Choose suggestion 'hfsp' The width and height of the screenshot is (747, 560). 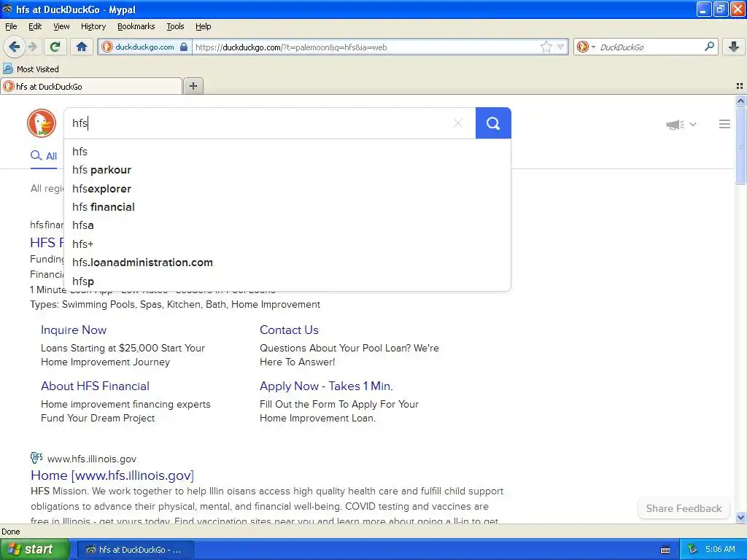[287, 281]
